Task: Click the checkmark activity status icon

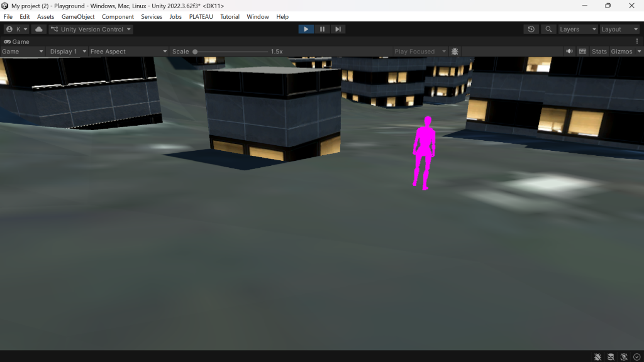Action: pyautogui.click(x=636, y=357)
